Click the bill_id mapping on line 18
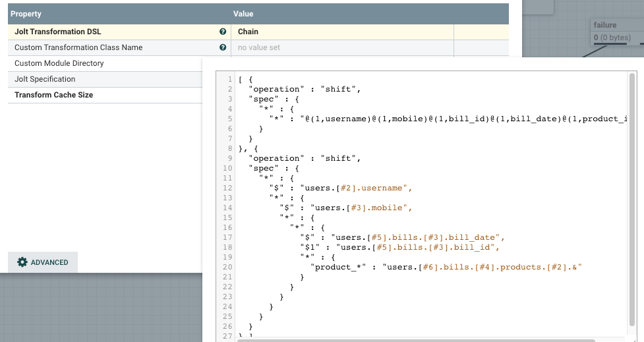Image resolution: width=644 pixels, height=342 pixels. [400, 247]
